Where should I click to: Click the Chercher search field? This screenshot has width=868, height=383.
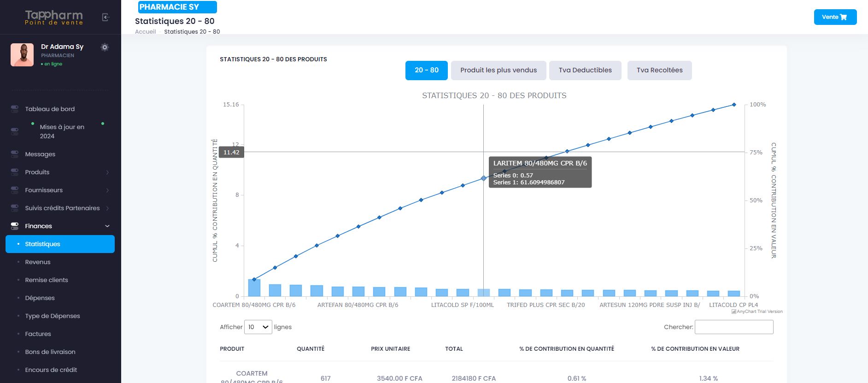(733, 327)
